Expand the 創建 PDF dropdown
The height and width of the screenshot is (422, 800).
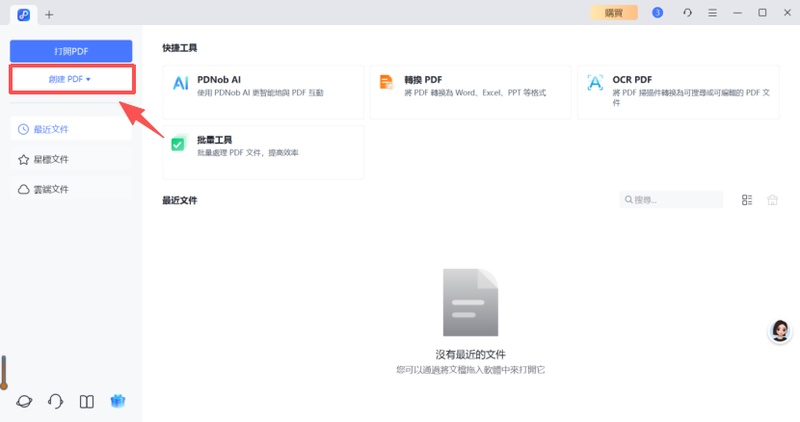click(x=72, y=79)
